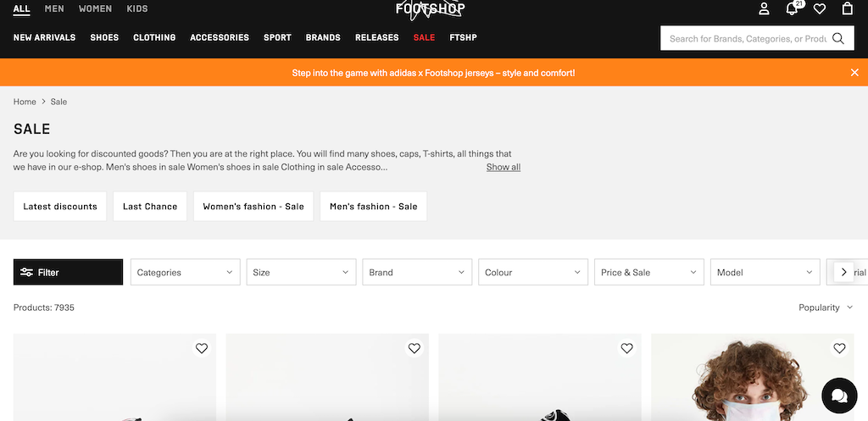Viewport: 868px width, 421px height.
Task: Open the red SALE menu item
Action: coord(424,37)
